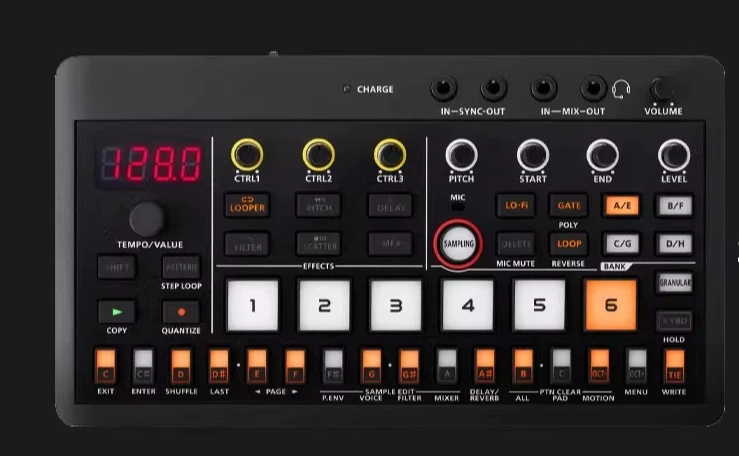This screenshot has width=739, height=456.
Task: Toggle the LOOP button above REVERSE
Action: click(x=569, y=244)
